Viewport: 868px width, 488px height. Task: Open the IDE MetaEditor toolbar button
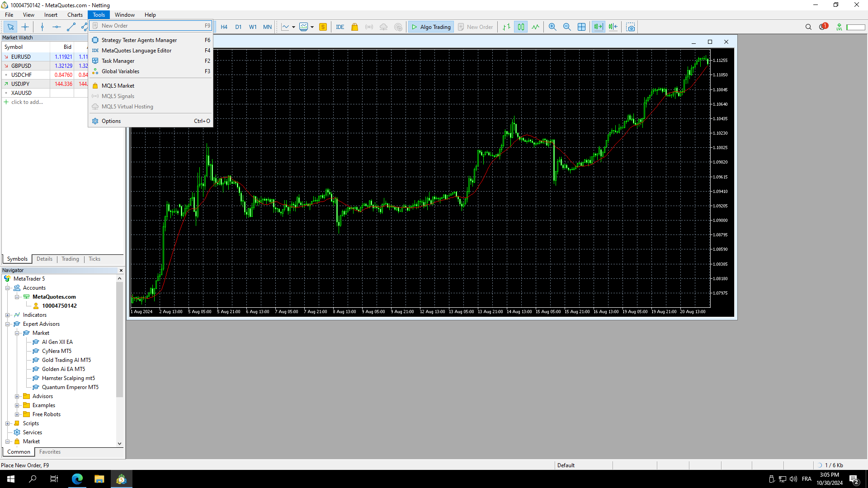tap(340, 27)
